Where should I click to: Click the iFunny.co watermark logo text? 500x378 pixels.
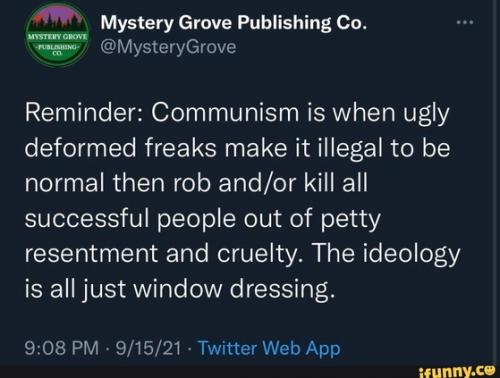click(455, 370)
